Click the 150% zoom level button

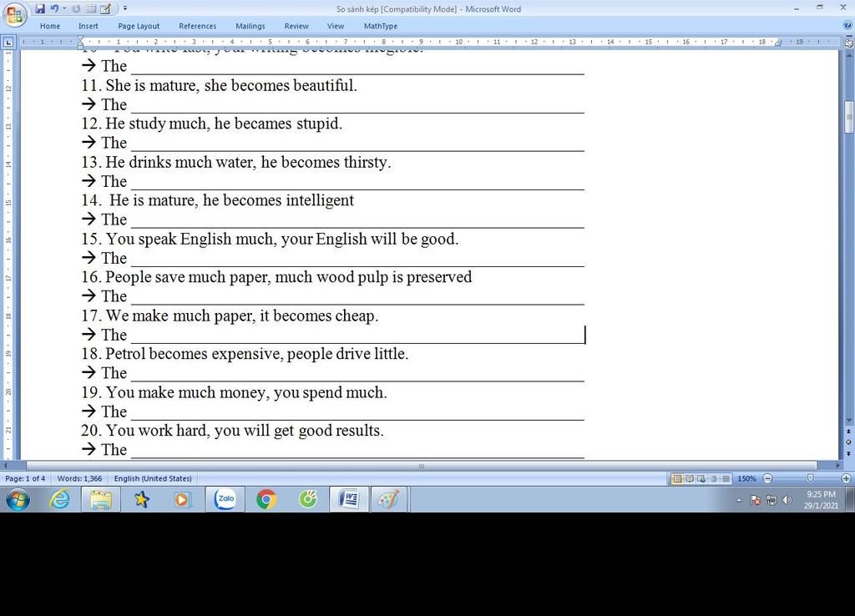(x=746, y=478)
